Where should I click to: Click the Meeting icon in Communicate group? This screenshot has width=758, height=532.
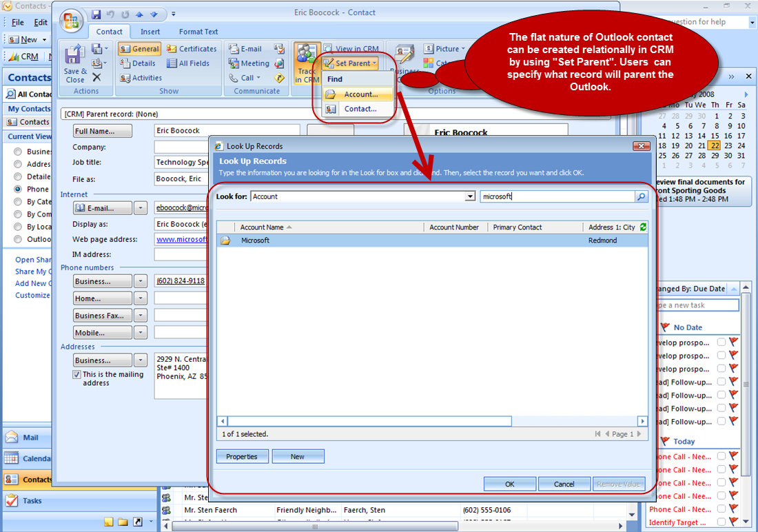[x=234, y=63]
